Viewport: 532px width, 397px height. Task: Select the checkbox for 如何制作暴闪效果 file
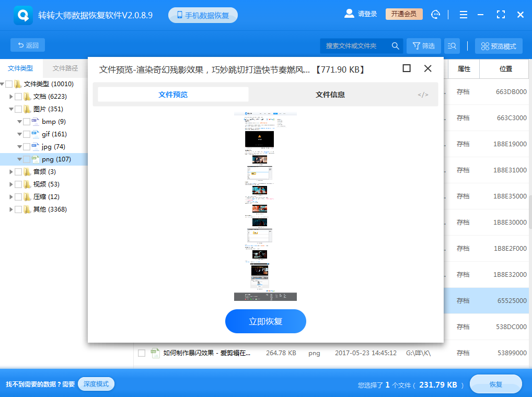[142, 353]
